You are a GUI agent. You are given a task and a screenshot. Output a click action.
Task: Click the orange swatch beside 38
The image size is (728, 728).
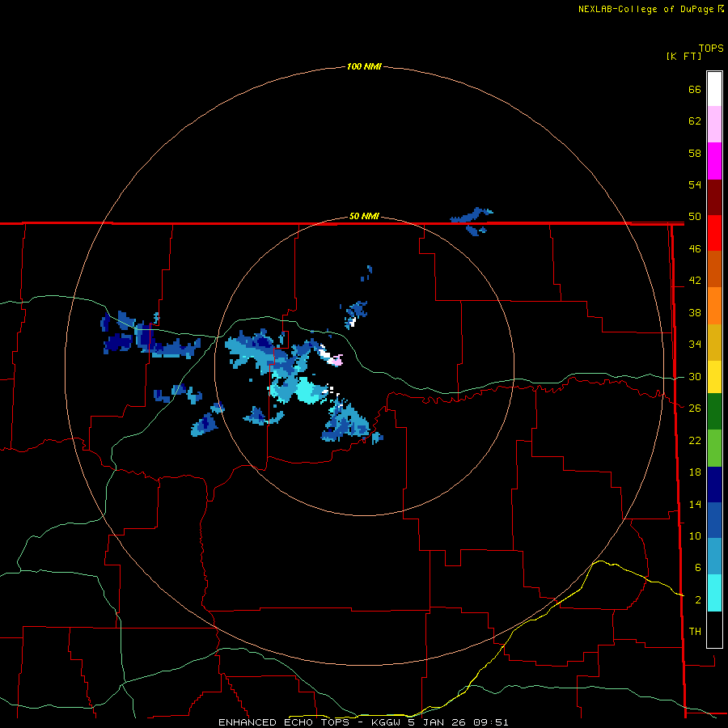[714, 306]
